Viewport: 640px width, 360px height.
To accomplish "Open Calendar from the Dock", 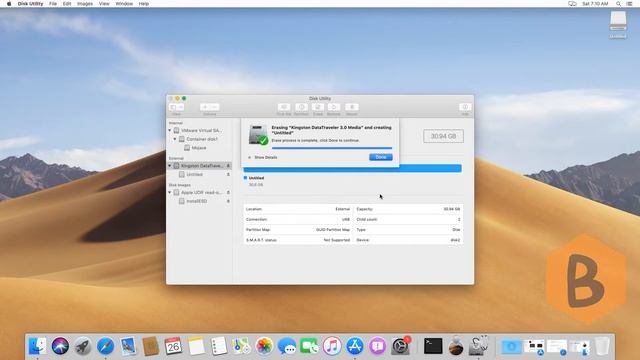I will pos(173,346).
